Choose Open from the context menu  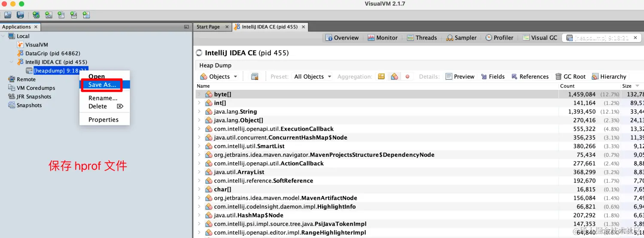click(x=104, y=76)
